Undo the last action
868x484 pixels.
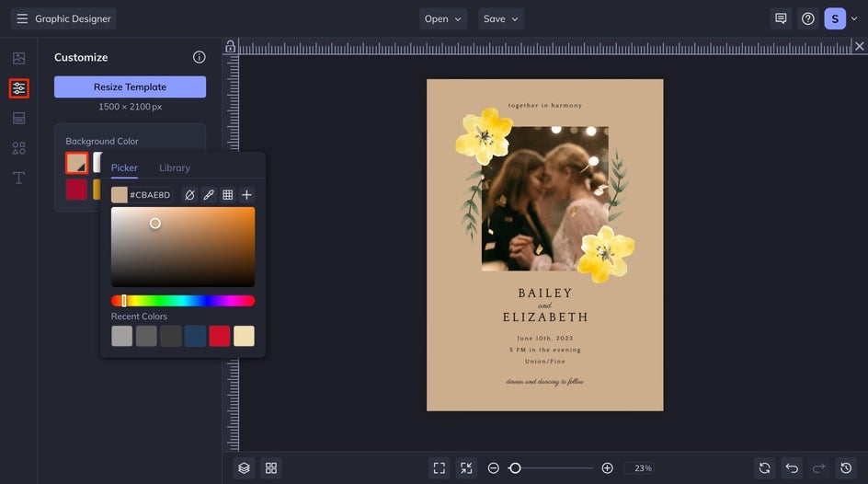793,468
